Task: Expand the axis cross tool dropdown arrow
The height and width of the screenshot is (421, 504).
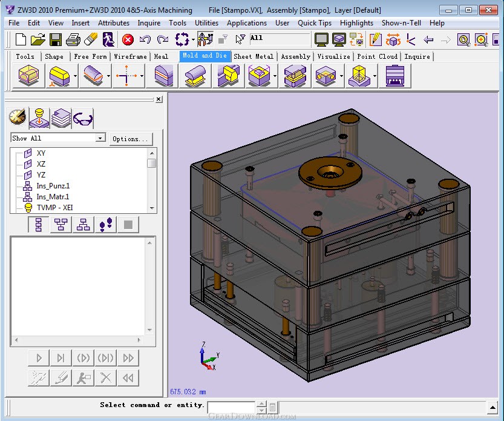Action: [x=142, y=76]
